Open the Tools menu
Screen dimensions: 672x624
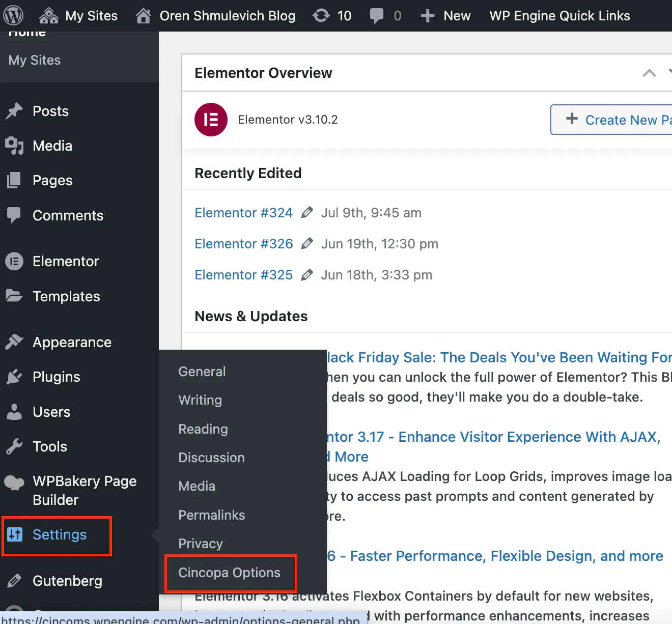tap(50, 446)
